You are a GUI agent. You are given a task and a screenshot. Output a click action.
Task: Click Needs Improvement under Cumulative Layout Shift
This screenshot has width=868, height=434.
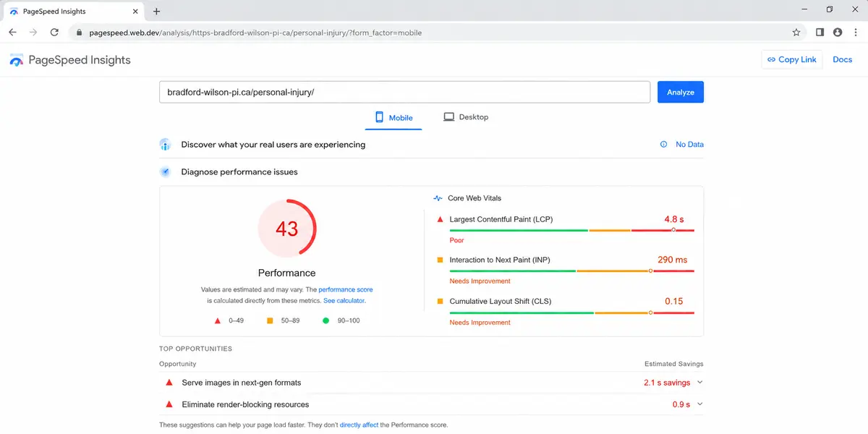(x=480, y=323)
